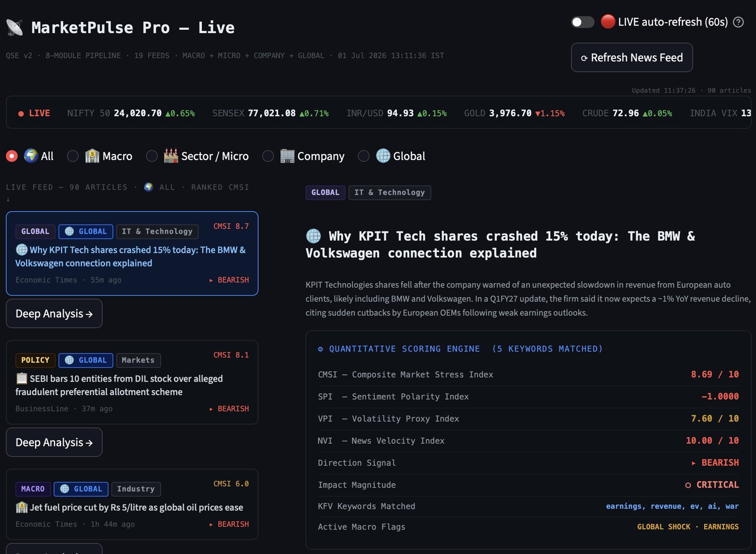Click the Industry tag on Jet fuel card
Screen dimensions: 756x554
136,489
